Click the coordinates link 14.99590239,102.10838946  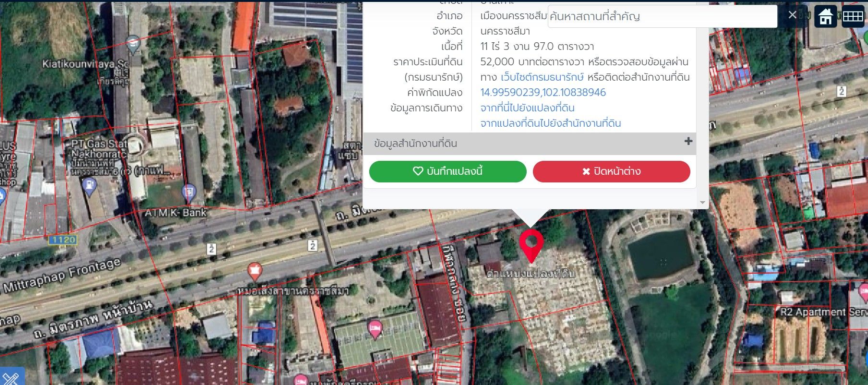pos(543,93)
